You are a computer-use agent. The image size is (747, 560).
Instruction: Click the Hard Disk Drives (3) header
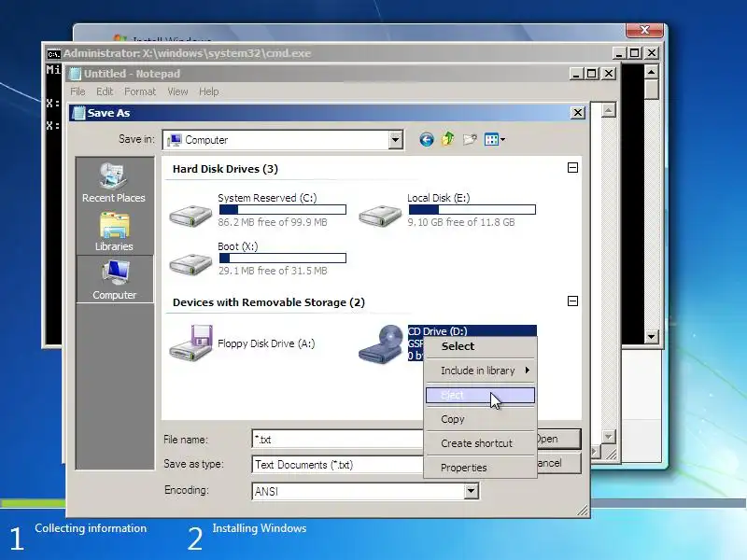225,169
